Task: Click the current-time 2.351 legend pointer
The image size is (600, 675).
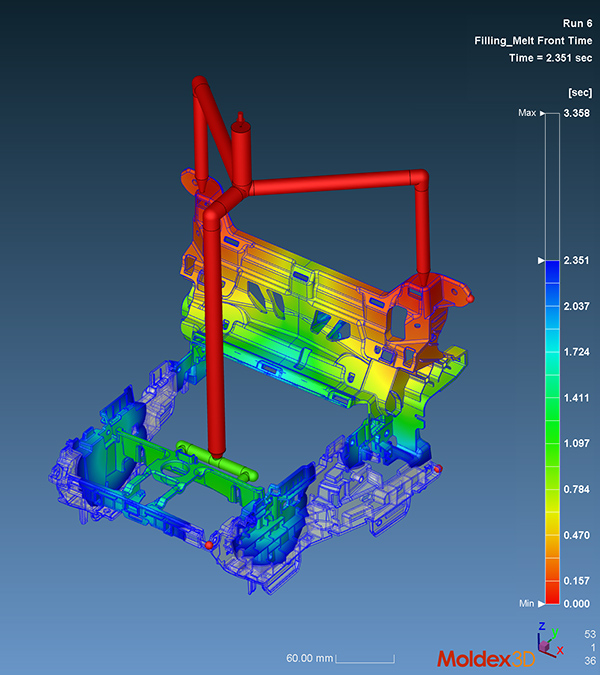Action: click(541, 260)
